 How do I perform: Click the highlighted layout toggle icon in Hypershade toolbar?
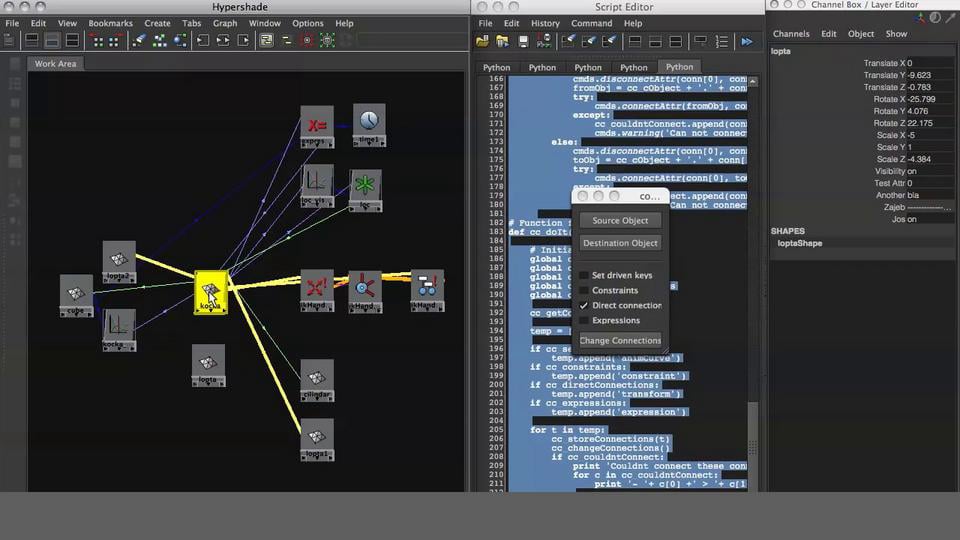coord(266,41)
